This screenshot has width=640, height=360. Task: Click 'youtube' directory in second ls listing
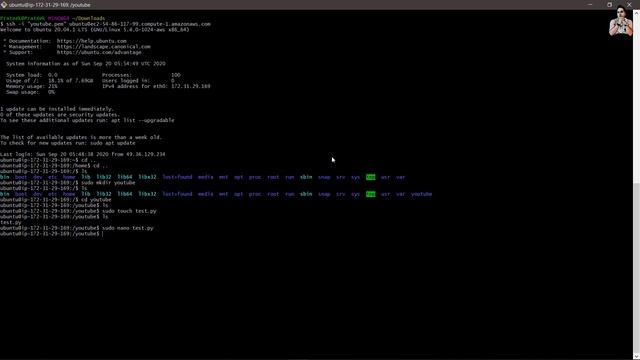tap(422, 194)
